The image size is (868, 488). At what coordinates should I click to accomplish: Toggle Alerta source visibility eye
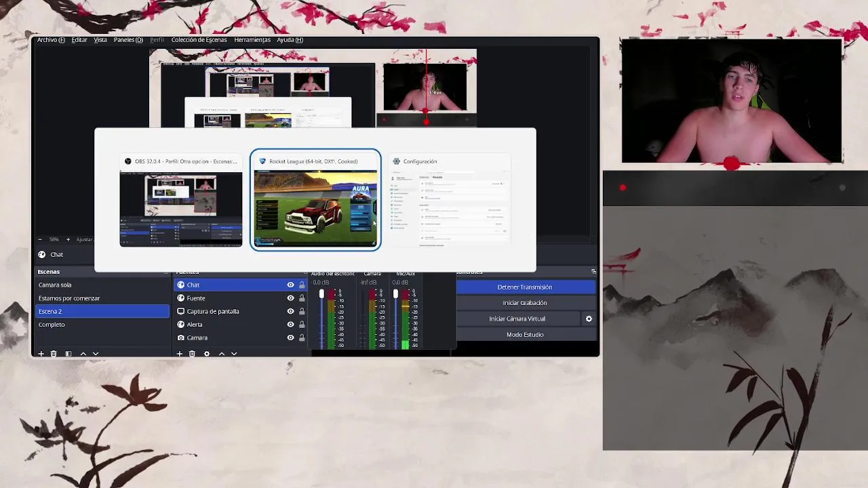coord(290,325)
